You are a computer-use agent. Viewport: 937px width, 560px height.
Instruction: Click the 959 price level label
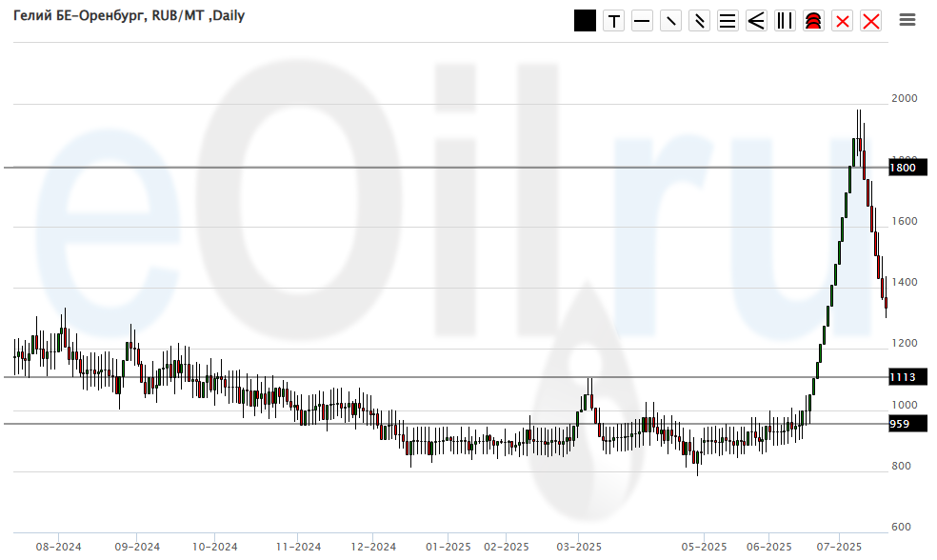click(901, 424)
